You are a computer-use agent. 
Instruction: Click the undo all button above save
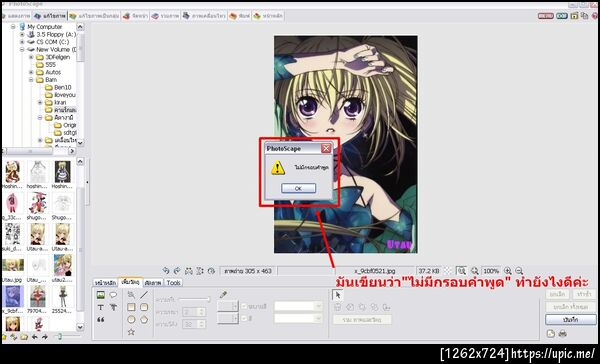(x=571, y=307)
